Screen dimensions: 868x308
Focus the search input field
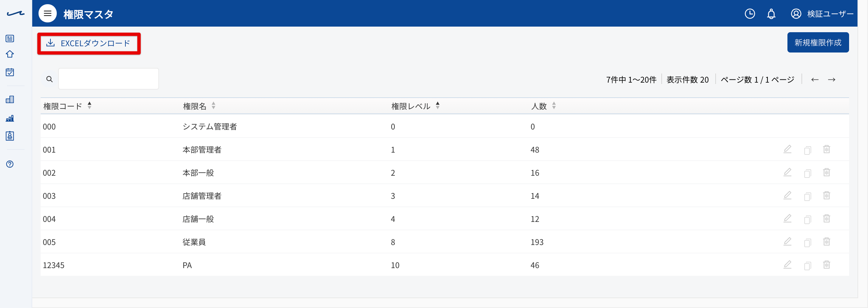pyautogui.click(x=109, y=79)
